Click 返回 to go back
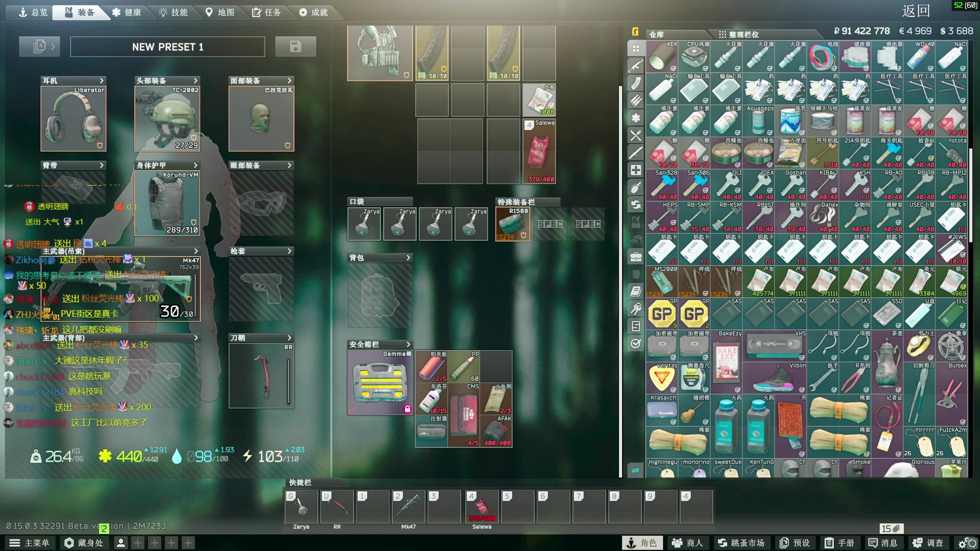The image size is (980, 551). 916,11
